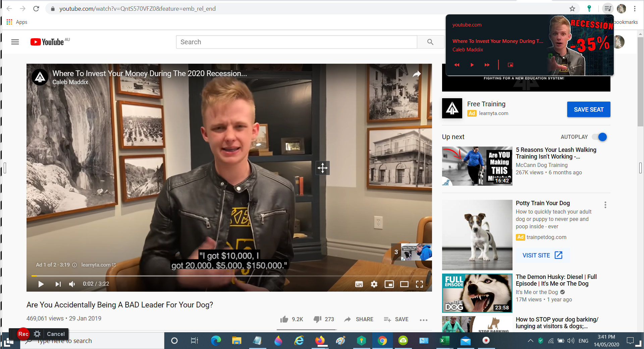
Task: Open Task View on the taskbar
Action: pos(194,341)
